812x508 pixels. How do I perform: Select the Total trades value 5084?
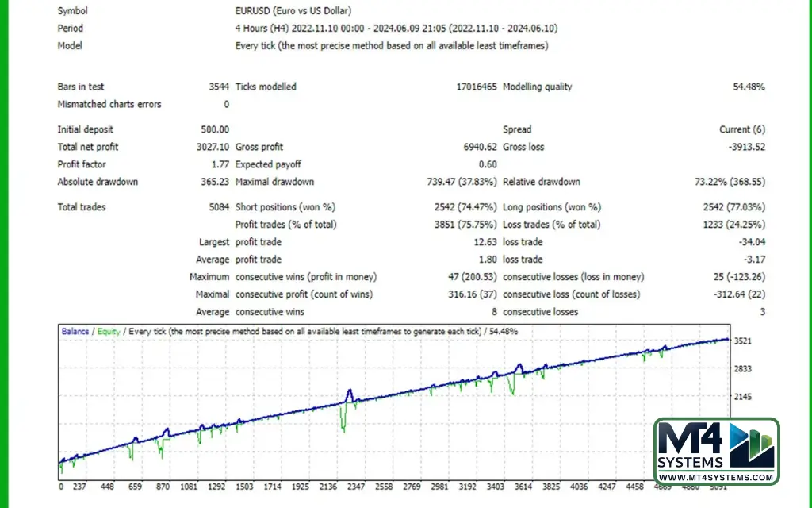pyautogui.click(x=218, y=207)
